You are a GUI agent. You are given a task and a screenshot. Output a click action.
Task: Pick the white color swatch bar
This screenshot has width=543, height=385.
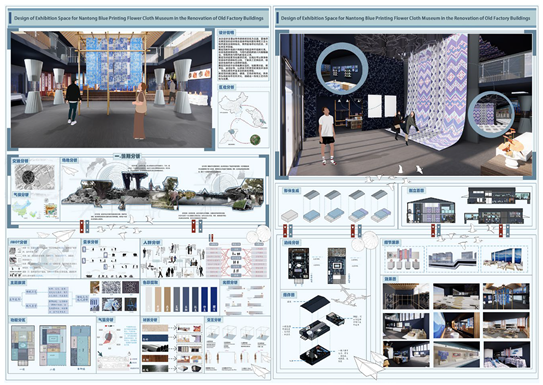[148, 299]
